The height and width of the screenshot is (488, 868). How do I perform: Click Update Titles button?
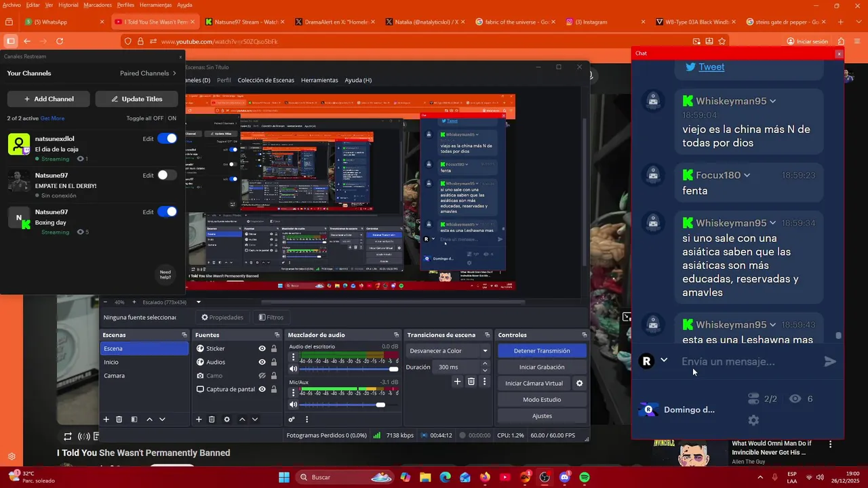(x=136, y=99)
